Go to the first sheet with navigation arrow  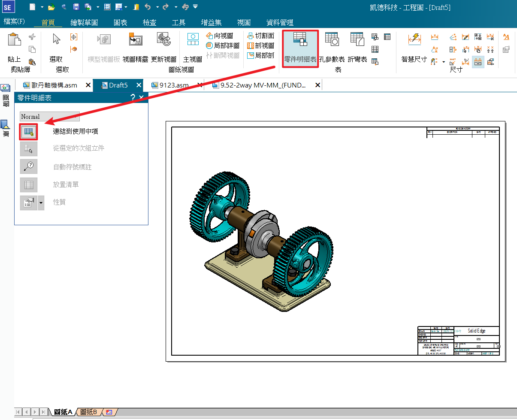point(18,412)
